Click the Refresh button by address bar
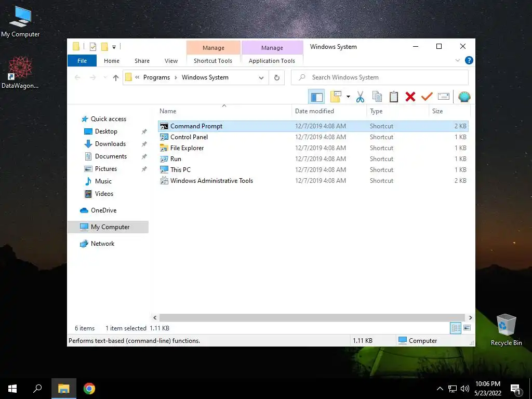The height and width of the screenshot is (399, 532). pyautogui.click(x=277, y=78)
